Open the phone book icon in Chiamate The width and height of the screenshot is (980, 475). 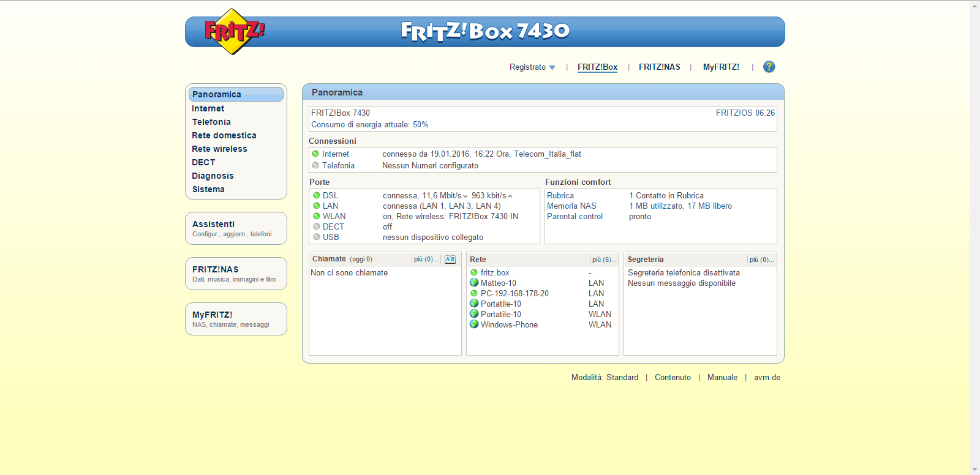click(x=450, y=260)
